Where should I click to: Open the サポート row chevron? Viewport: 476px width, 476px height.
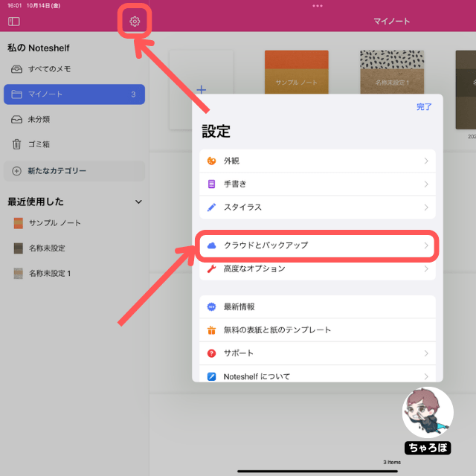426,353
